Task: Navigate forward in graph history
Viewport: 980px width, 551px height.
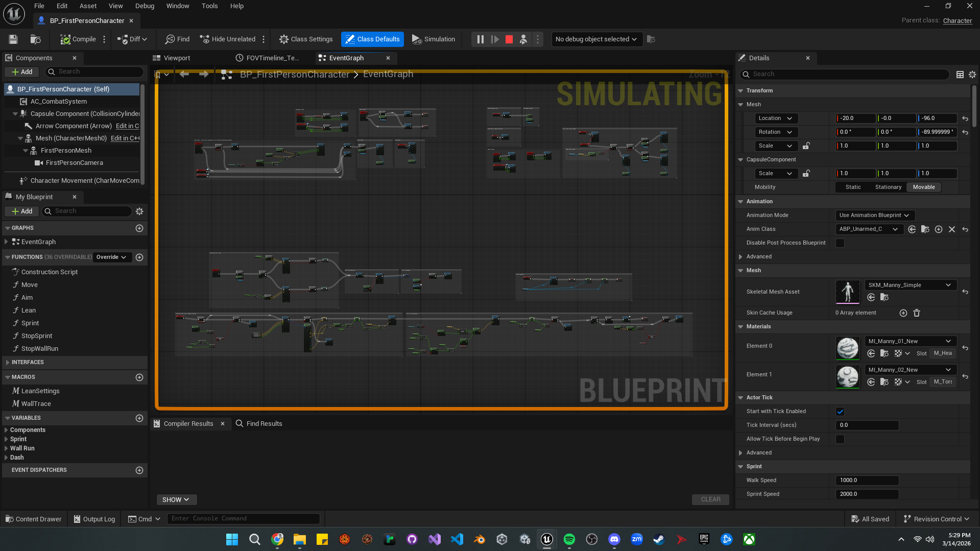Action: pyautogui.click(x=204, y=75)
